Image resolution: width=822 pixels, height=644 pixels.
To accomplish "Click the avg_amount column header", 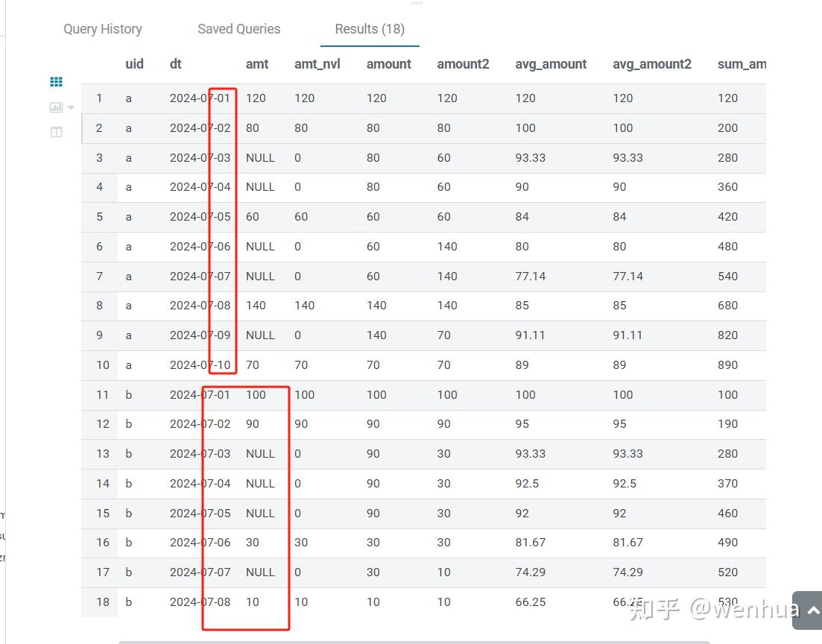I will [551, 64].
